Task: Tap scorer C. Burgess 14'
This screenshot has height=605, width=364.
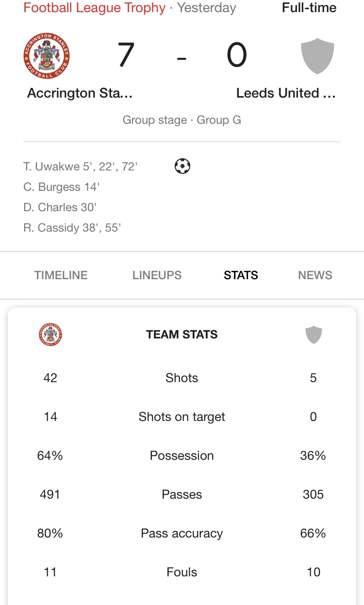Action: tap(61, 187)
